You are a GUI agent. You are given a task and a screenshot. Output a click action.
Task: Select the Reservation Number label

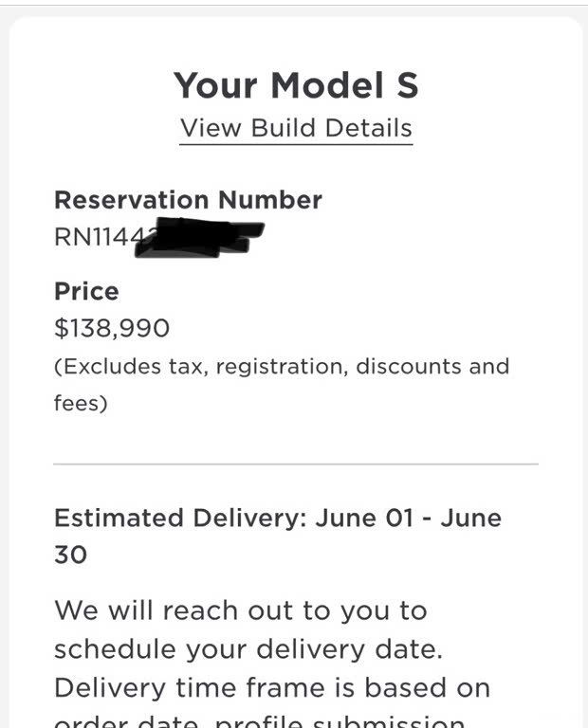188,200
